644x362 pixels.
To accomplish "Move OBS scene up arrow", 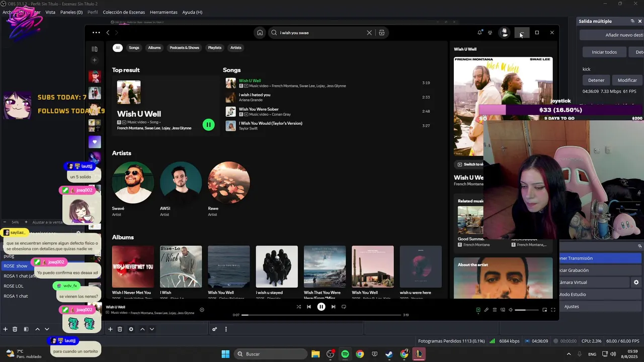I will 37,329.
